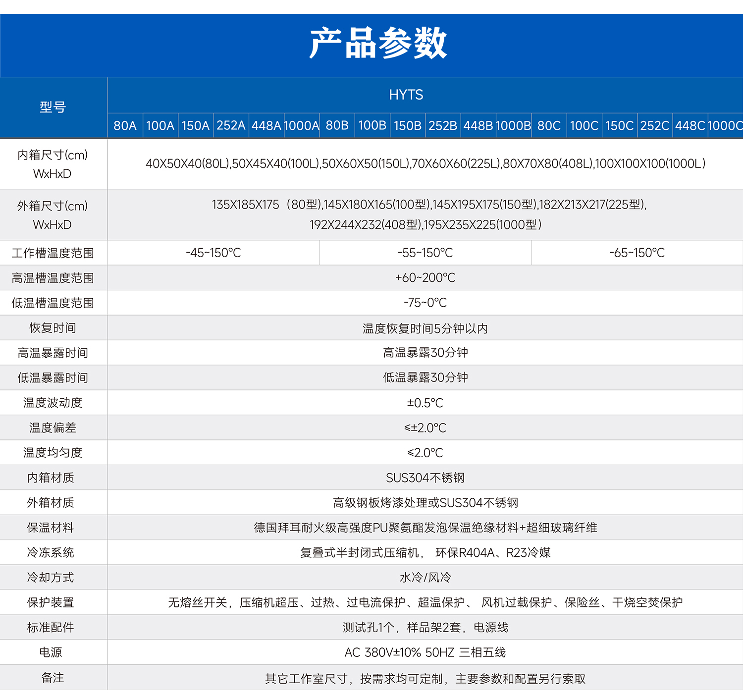
Task: Select model cell 100C
Action: (584, 125)
